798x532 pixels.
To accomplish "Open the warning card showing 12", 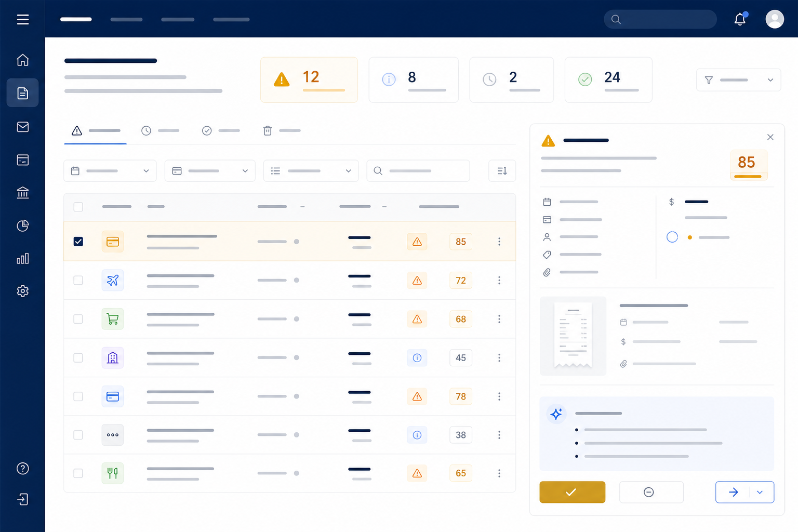I will [309, 79].
